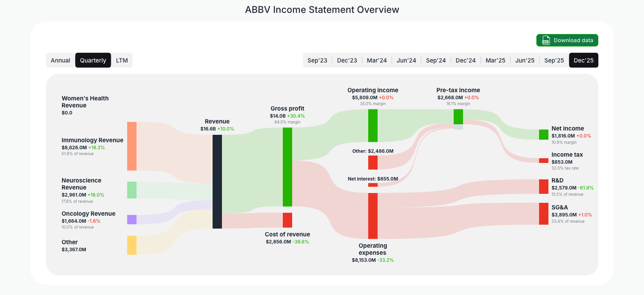Click the green Gross profit node bar
This screenshot has width=644, height=295.
pyautogui.click(x=287, y=168)
